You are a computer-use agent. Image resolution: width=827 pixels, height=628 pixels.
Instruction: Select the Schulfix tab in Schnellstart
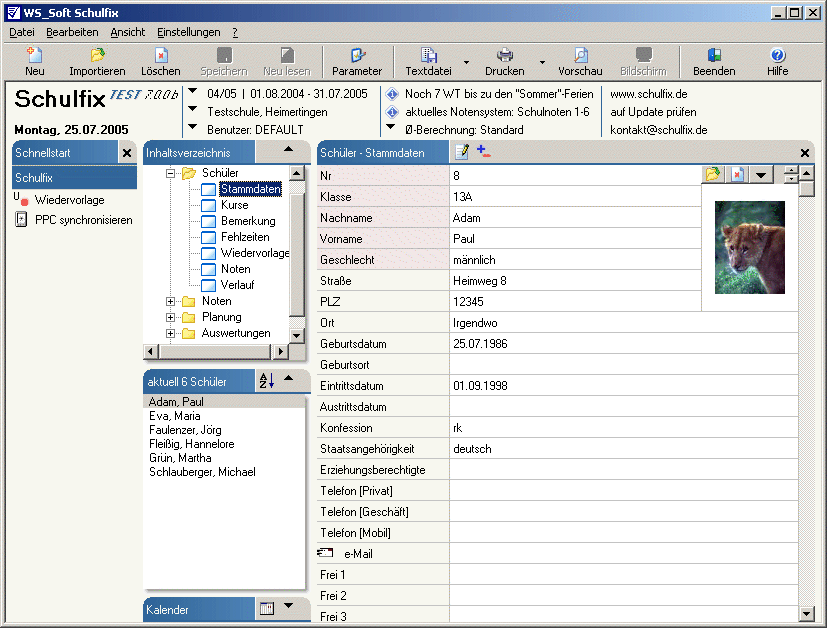tap(74, 178)
